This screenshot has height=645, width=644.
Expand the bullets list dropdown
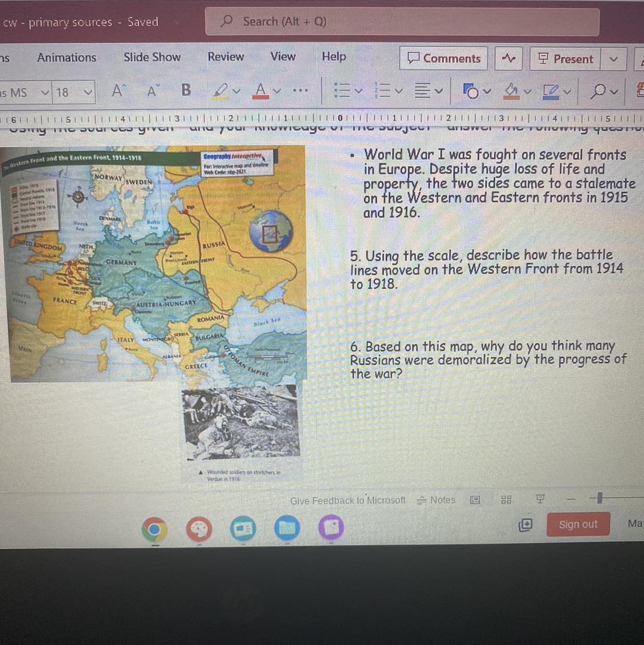pos(358,91)
